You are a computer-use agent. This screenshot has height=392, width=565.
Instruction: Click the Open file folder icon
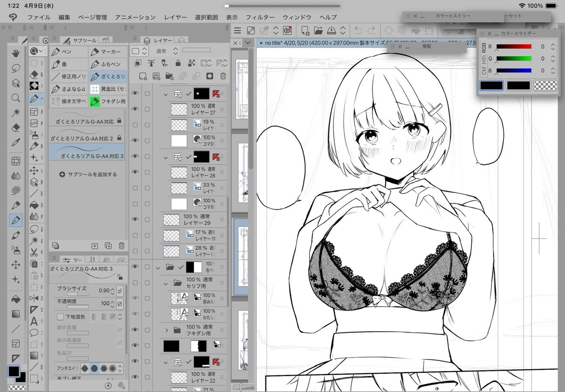pyautogui.click(x=318, y=31)
